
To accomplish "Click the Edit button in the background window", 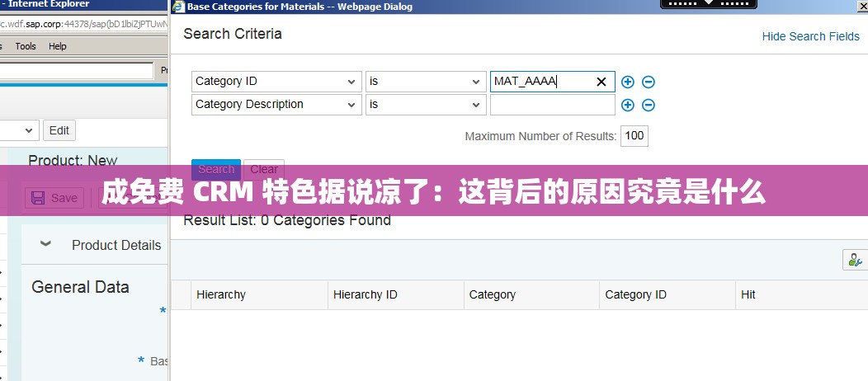I will 59,130.
